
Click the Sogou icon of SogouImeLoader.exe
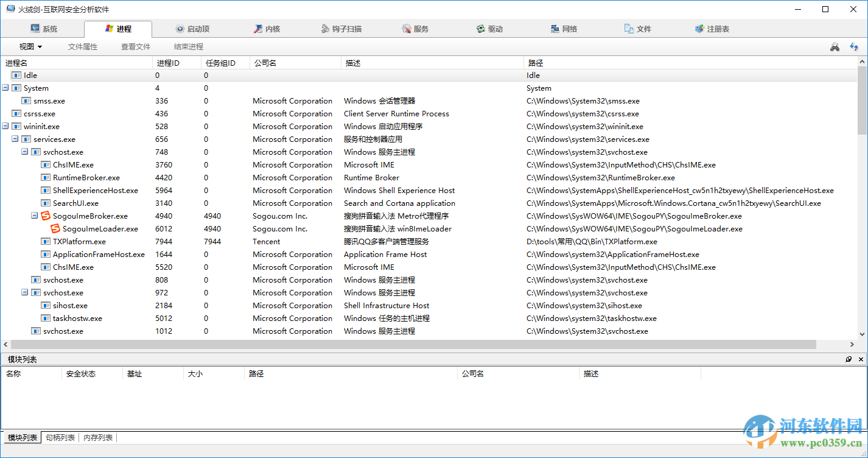pos(55,228)
